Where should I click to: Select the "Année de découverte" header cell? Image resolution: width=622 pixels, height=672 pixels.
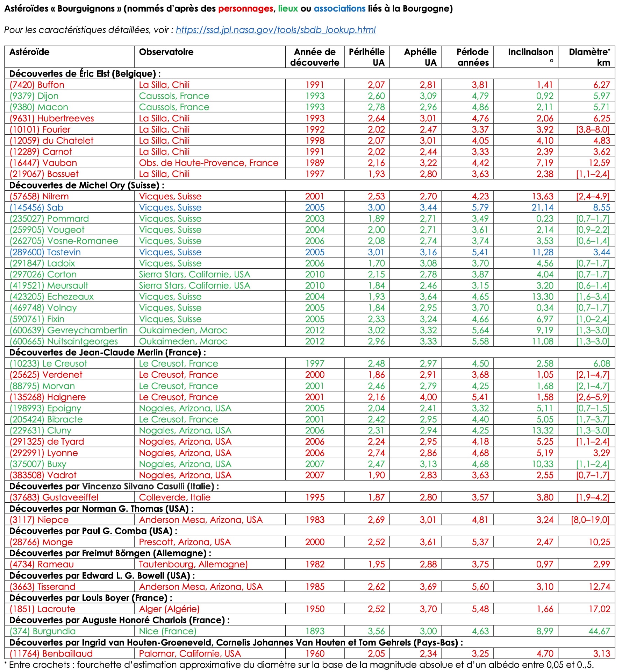[x=314, y=57]
